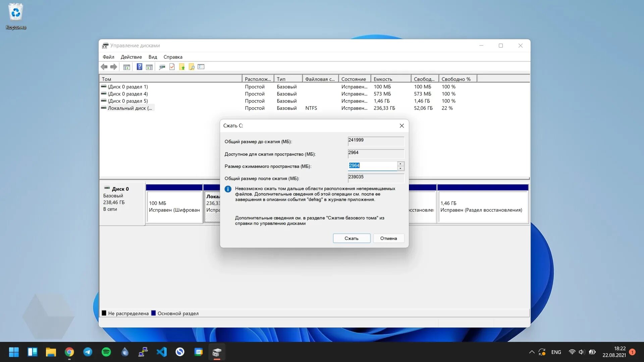Select the Диск 0 disk label panel

(x=122, y=204)
